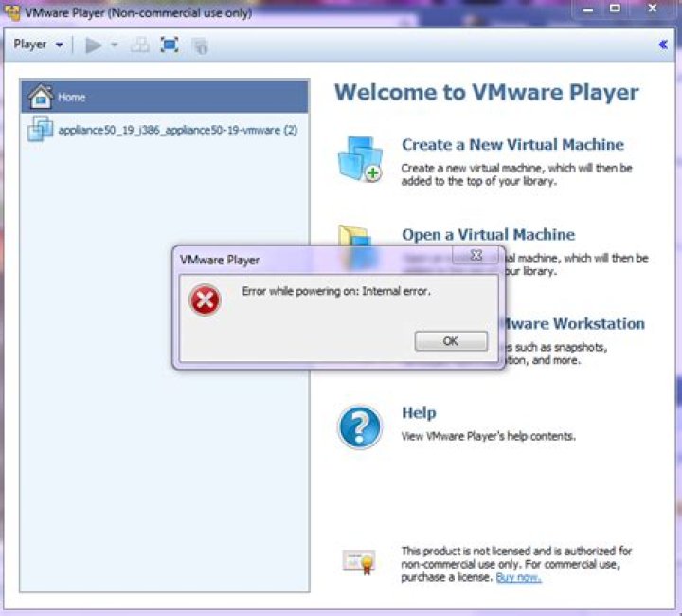
Task: Minimize the VMware Player window
Action: (x=587, y=9)
